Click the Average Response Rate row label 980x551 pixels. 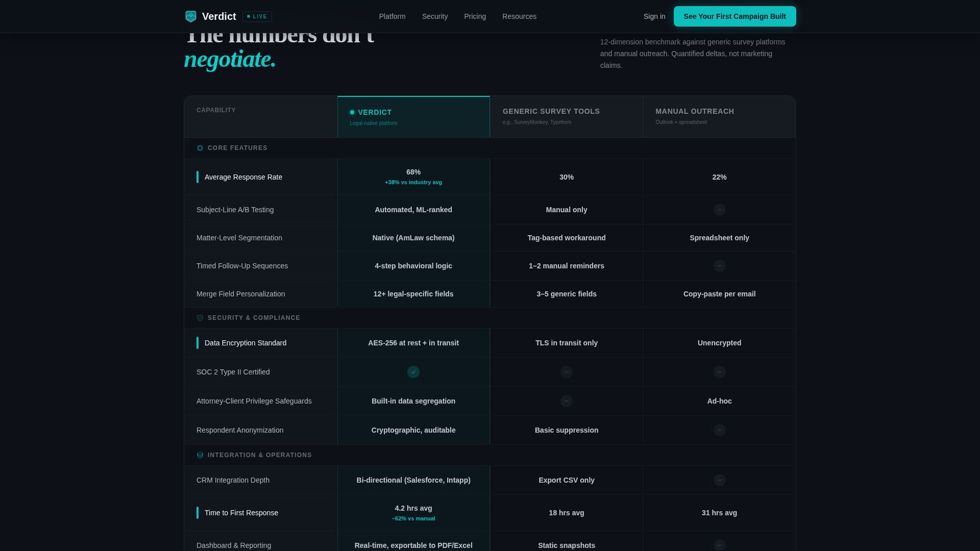pos(243,177)
